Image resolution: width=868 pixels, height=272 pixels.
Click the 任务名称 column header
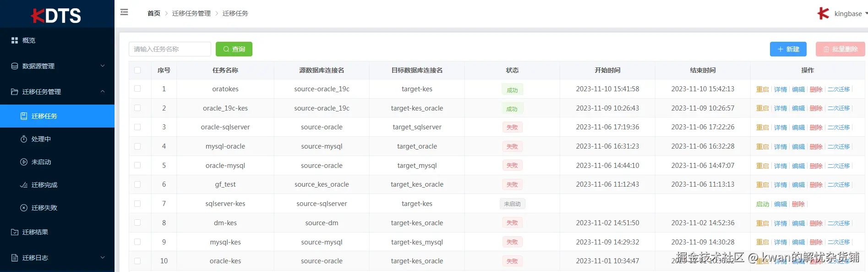pyautogui.click(x=225, y=70)
